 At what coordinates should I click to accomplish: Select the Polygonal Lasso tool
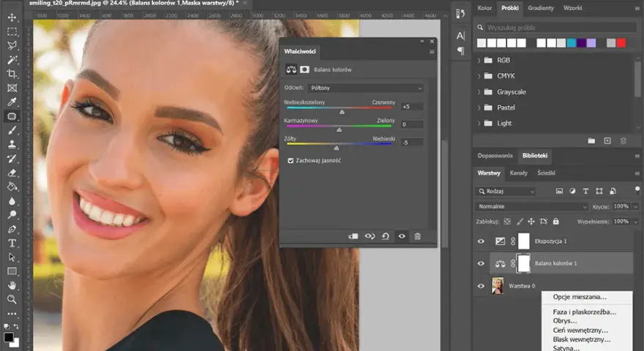pyautogui.click(x=12, y=45)
